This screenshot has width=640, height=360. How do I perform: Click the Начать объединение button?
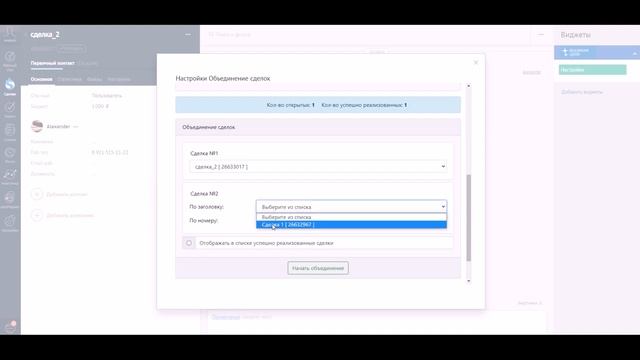click(318, 268)
